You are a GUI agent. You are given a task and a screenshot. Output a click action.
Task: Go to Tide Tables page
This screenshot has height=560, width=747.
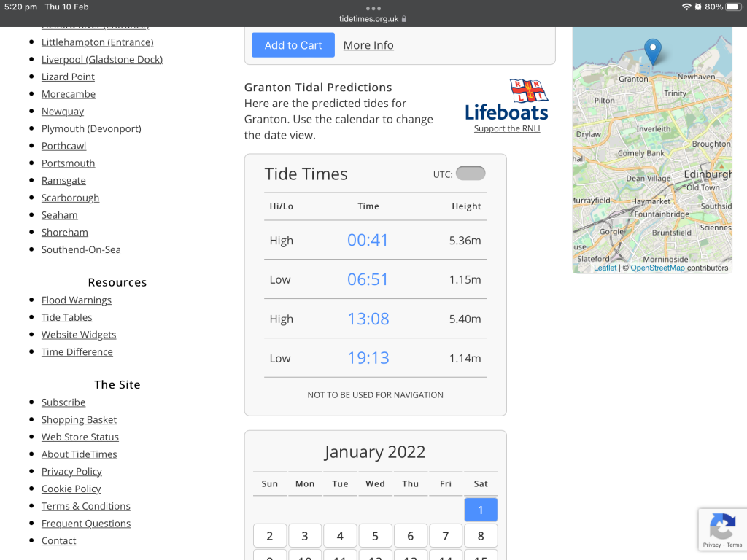[x=67, y=317]
